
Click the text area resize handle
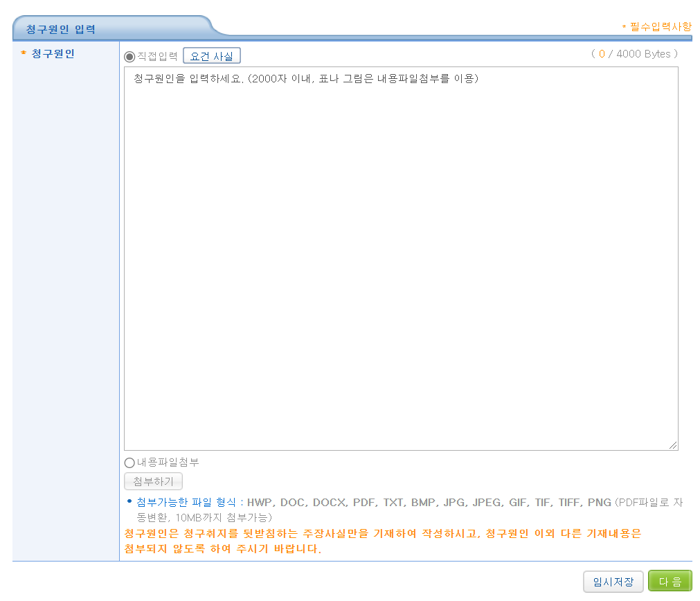[x=673, y=445]
